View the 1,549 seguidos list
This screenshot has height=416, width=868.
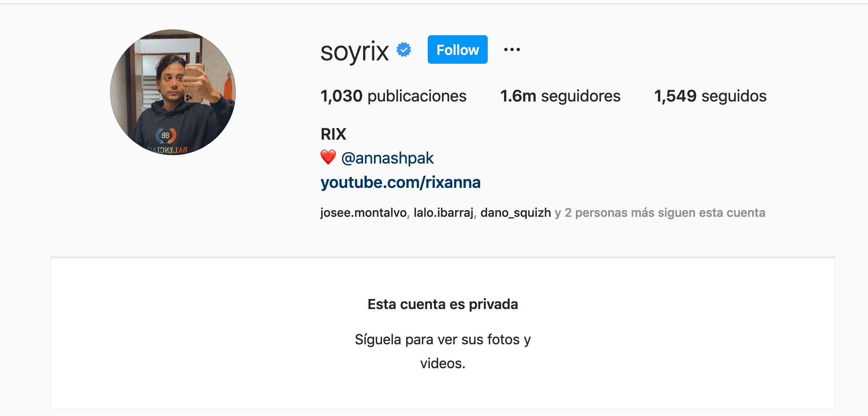pyautogui.click(x=710, y=96)
